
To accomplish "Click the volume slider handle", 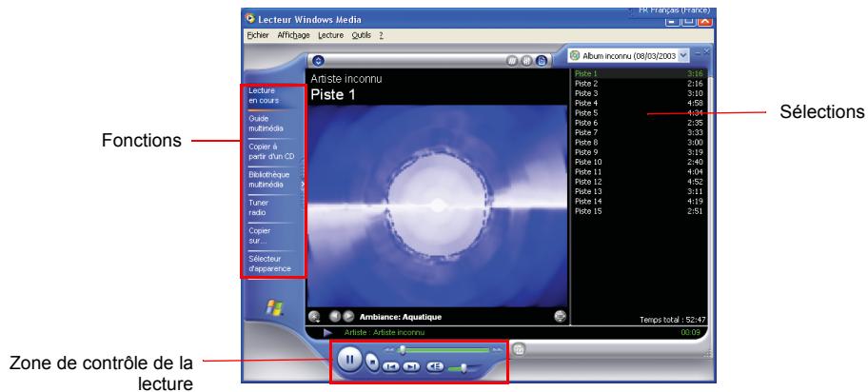I will 463,366.
